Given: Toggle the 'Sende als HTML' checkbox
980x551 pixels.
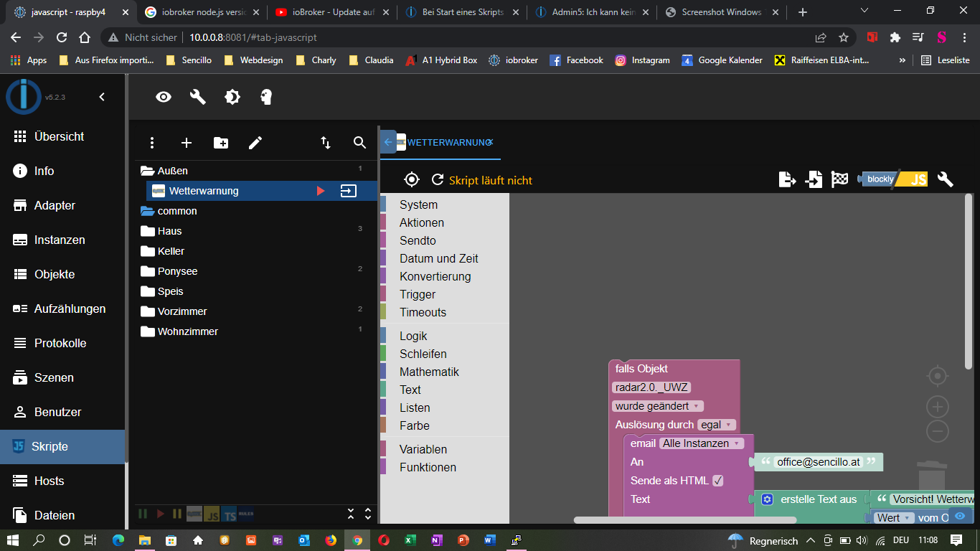Looking at the screenshot, I should [717, 481].
